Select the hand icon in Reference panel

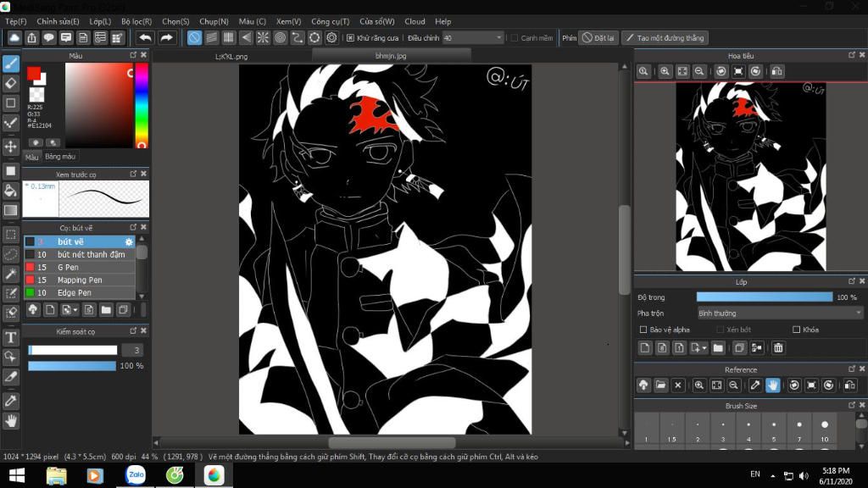click(x=773, y=385)
